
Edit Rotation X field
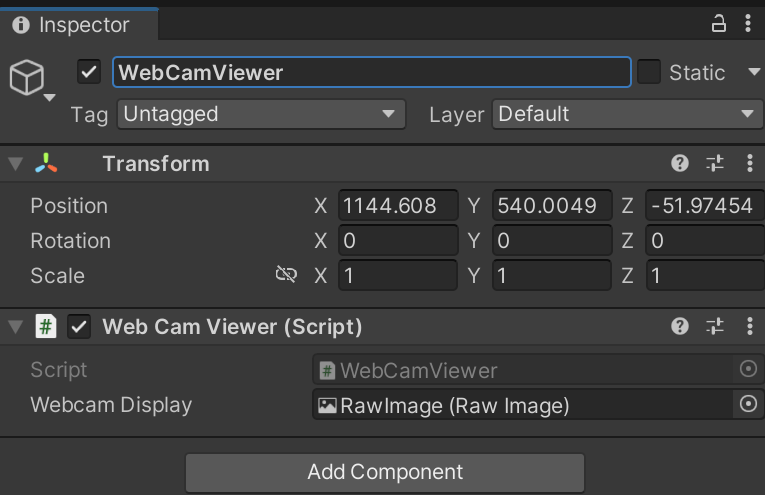398,240
